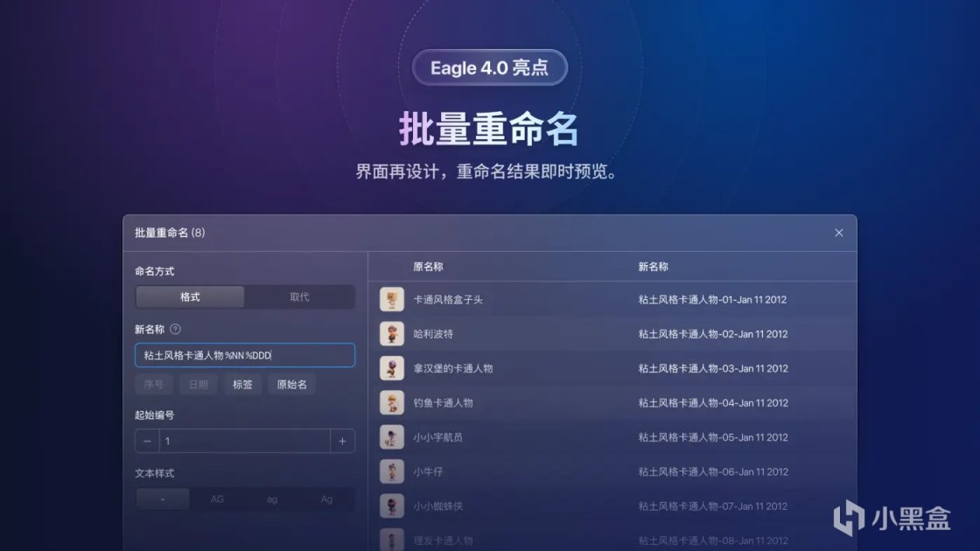Screen dimensions: 980x551
Task: Click the minus icon of 起始编号 stepper
Action: (x=148, y=441)
